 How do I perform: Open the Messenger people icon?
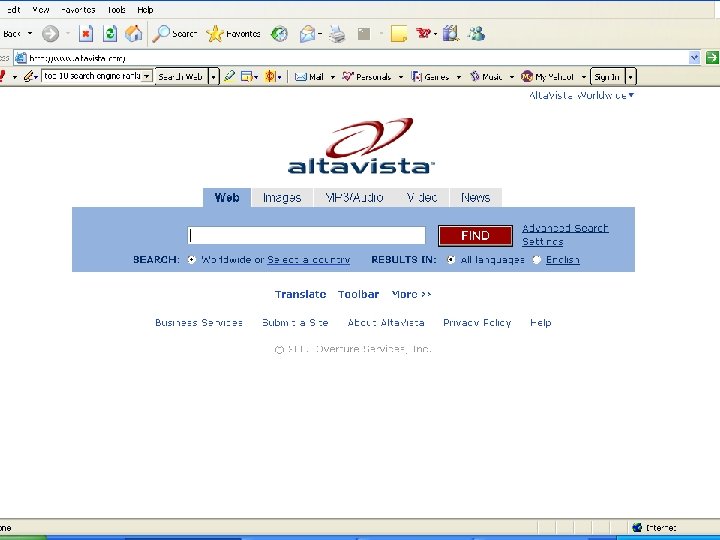coord(477,34)
